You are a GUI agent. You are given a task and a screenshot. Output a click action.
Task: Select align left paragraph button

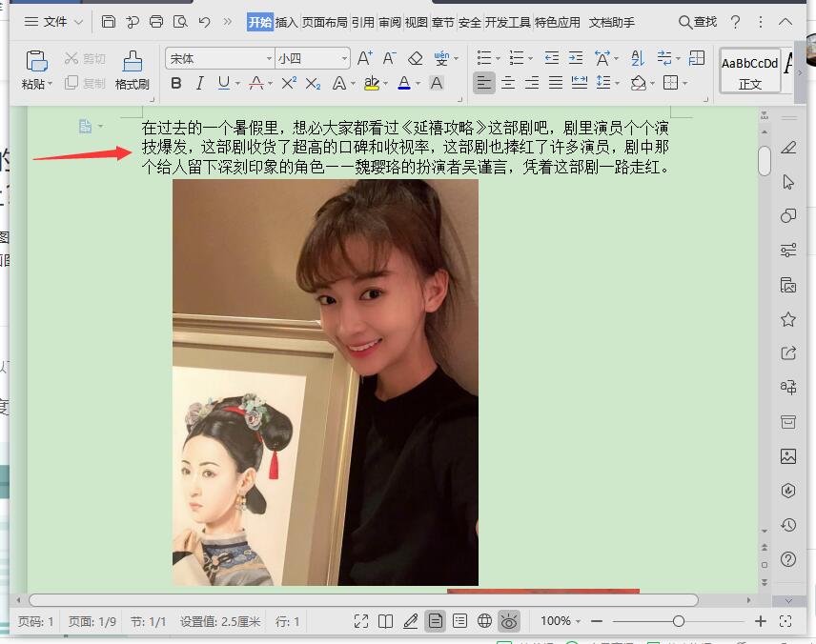[484, 83]
